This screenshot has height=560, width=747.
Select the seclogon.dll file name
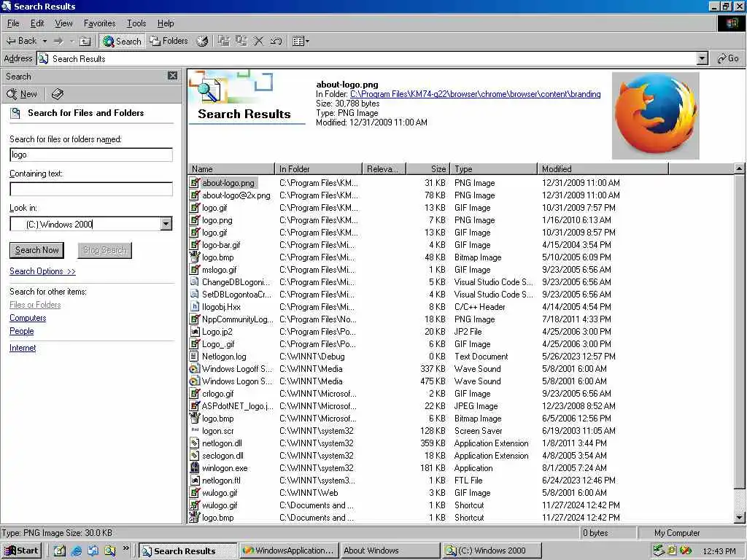222,456
